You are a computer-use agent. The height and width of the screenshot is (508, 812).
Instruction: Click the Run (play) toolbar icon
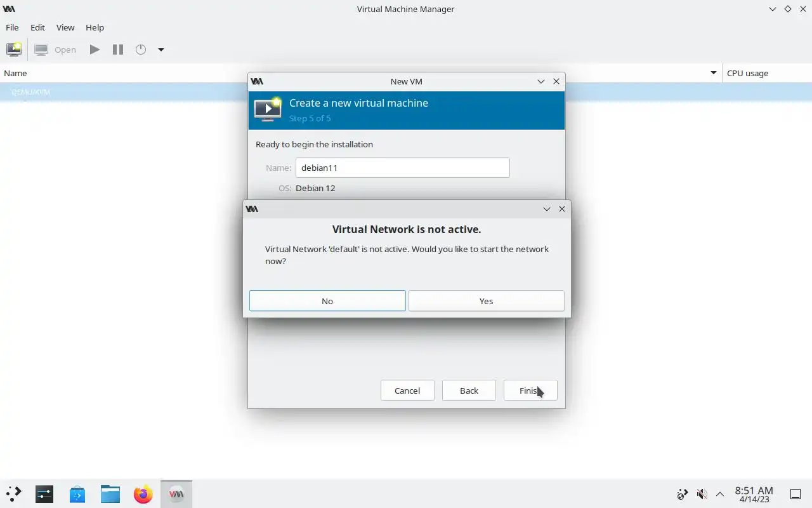(x=95, y=50)
